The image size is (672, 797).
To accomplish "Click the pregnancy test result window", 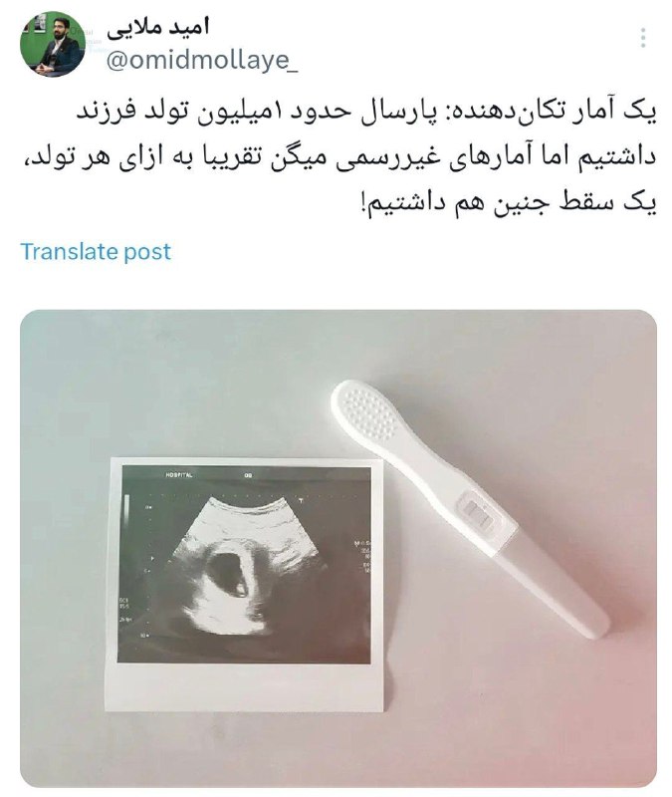I will 480,514.
